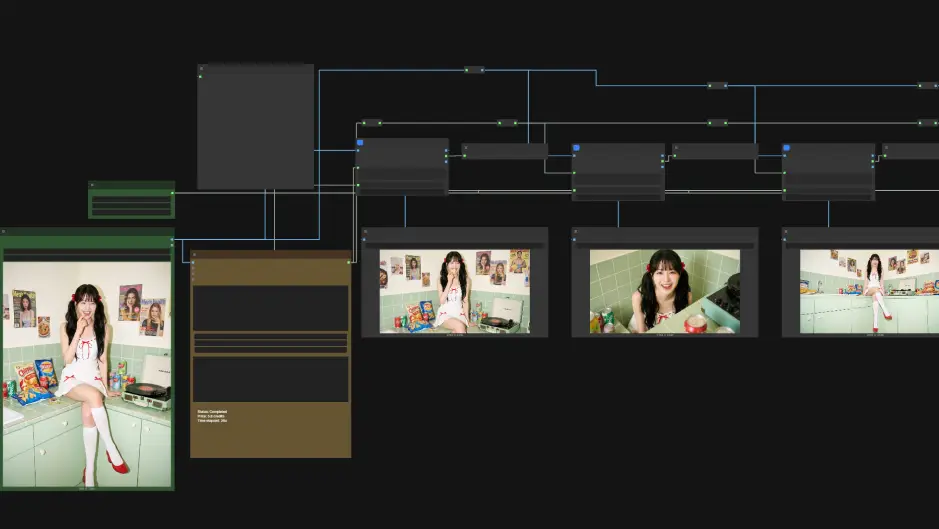
Task: Click the "Status: Completed" text in the brown node
Action: click(212, 412)
